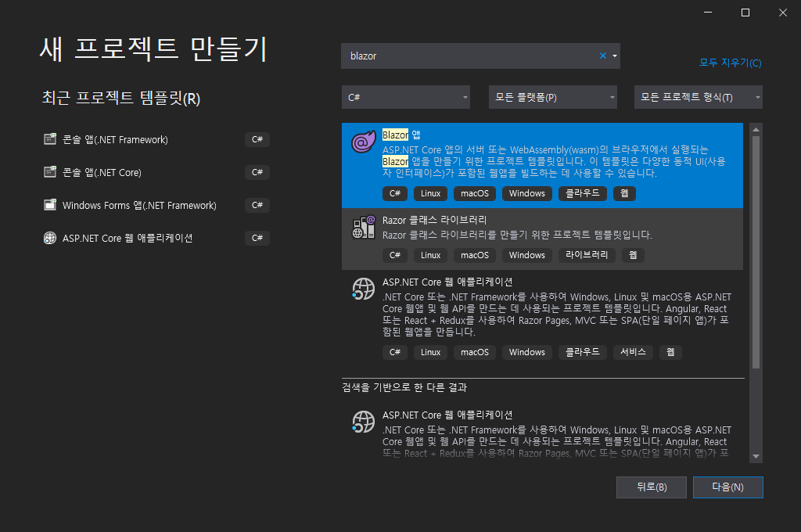Click the macOS tag in Blazor 앱 item

click(x=475, y=193)
